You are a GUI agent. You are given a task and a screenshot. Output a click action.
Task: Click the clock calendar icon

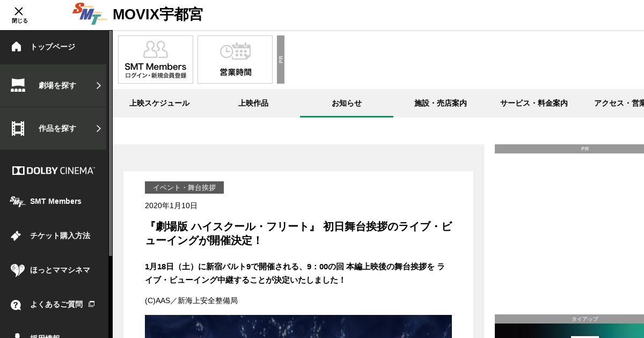(235, 52)
